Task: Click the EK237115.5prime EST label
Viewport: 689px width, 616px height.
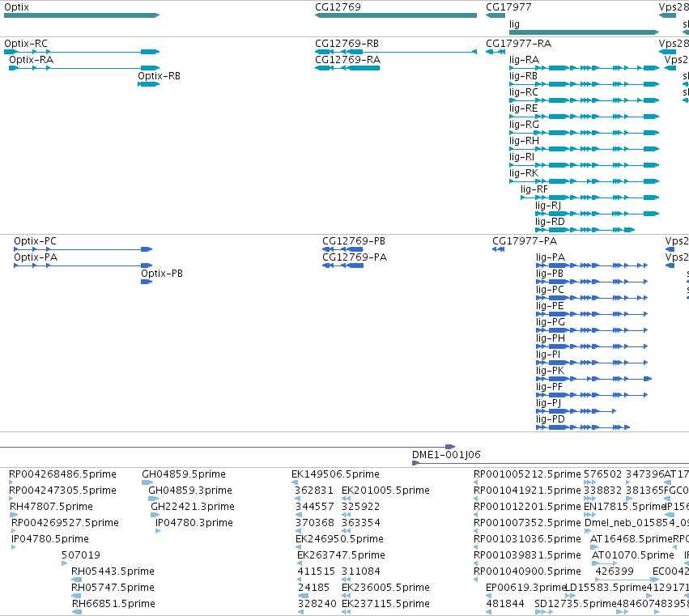Action: [386, 604]
